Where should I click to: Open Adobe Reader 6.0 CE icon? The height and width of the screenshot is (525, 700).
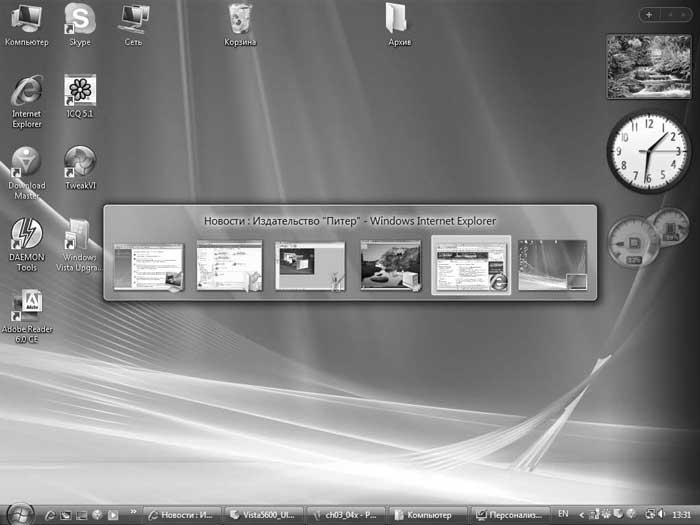(26, 305)
